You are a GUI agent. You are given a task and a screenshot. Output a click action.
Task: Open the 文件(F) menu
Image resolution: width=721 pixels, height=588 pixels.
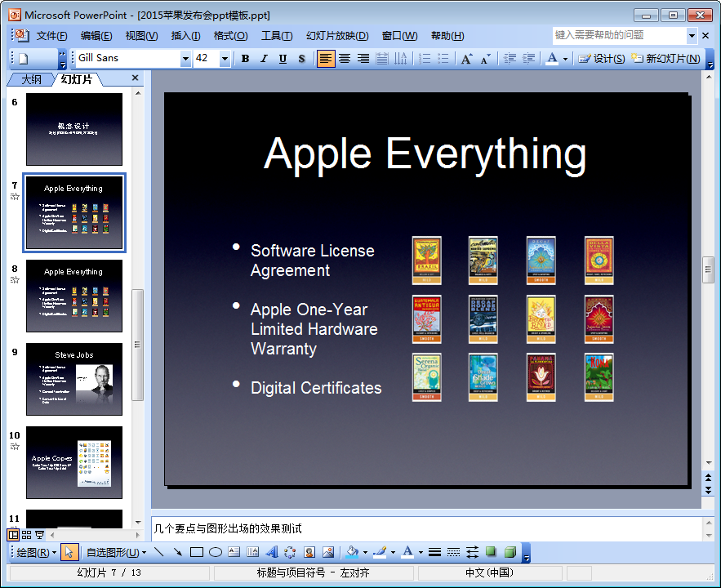51,36
